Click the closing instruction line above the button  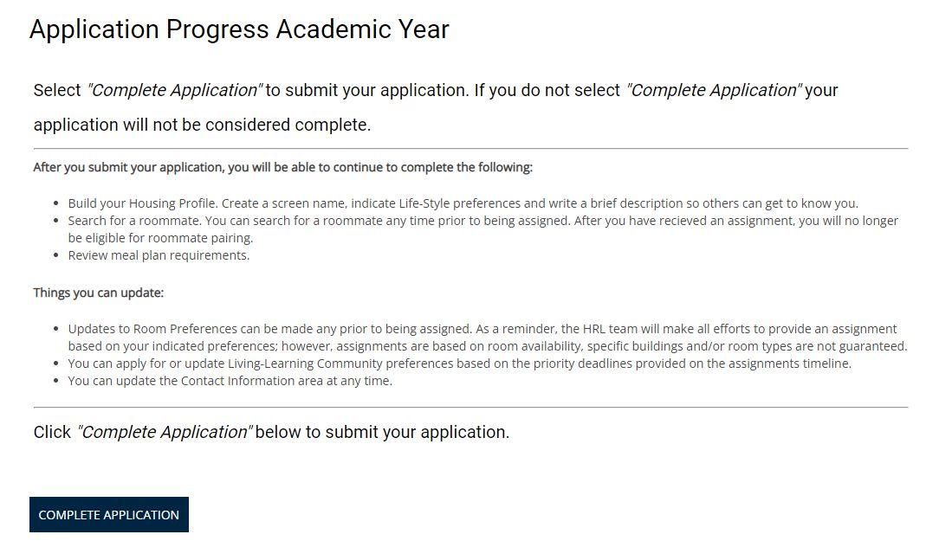coord(269,431)
